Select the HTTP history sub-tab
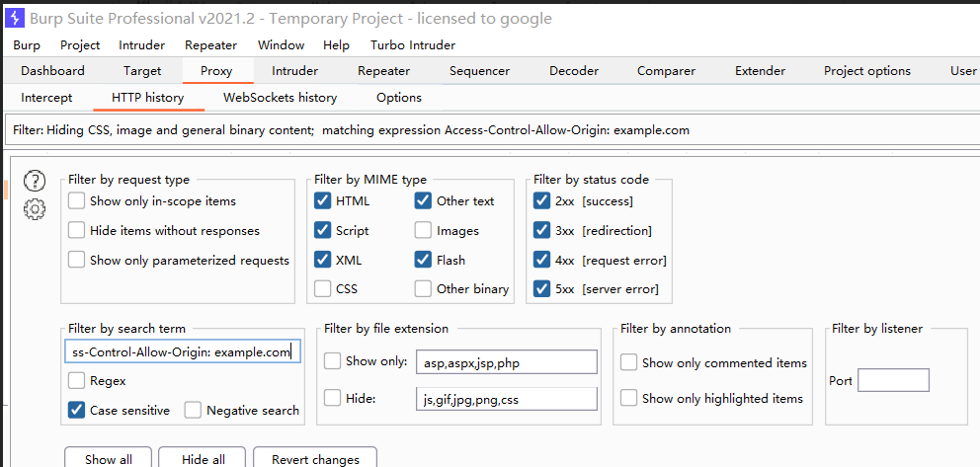The width and height of the screenshot is (980, 467). 148,98
